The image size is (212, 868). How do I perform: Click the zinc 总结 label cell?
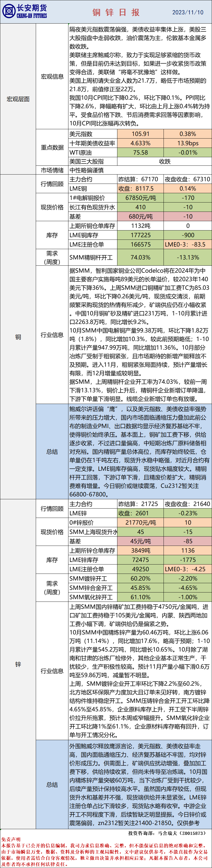pos(52,784)
